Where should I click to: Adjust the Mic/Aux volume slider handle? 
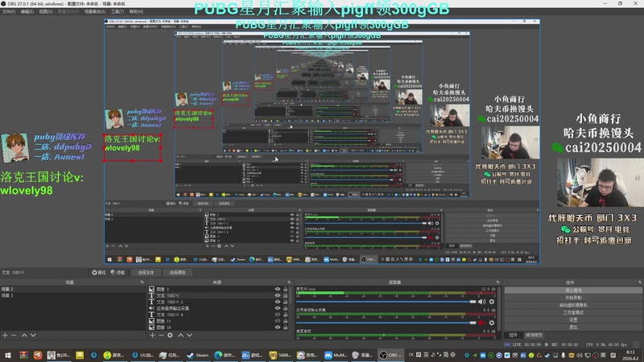point(473,302)
